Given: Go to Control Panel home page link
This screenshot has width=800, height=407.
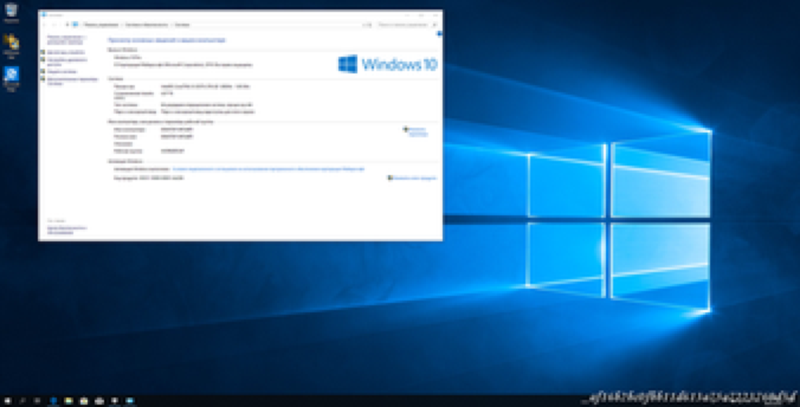Looking at the screenshot, I should (67, 40).
